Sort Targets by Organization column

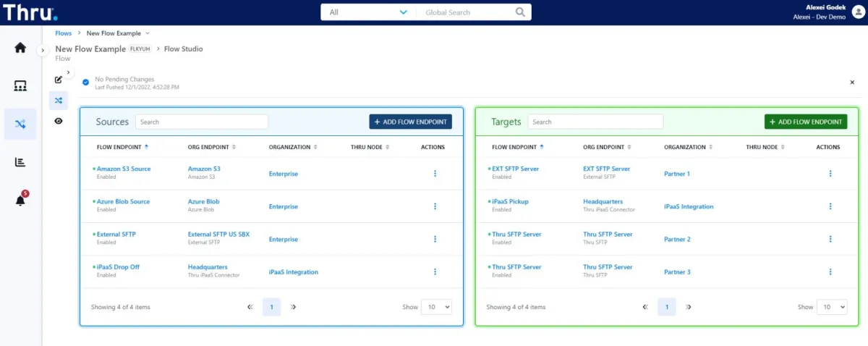[x=689, y=147]
